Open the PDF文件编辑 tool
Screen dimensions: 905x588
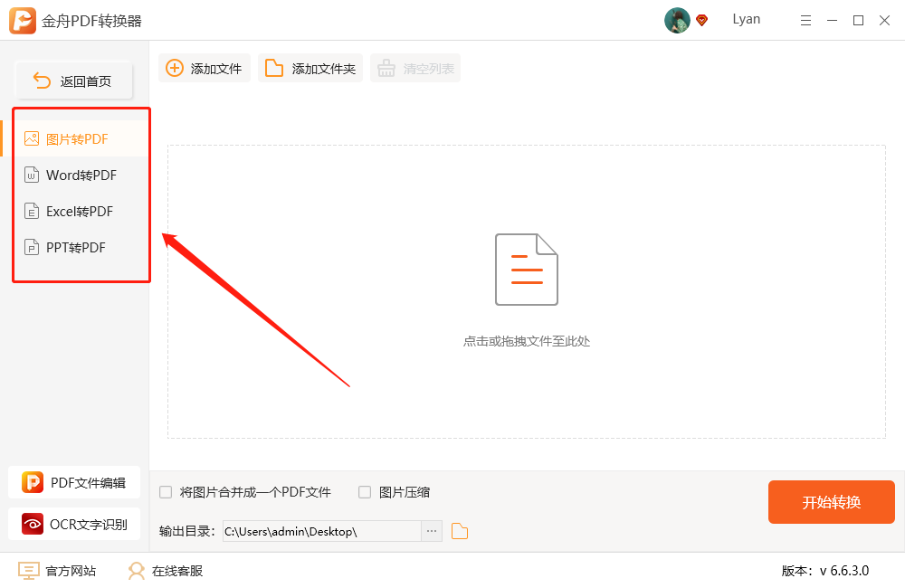tap(74, 482)
